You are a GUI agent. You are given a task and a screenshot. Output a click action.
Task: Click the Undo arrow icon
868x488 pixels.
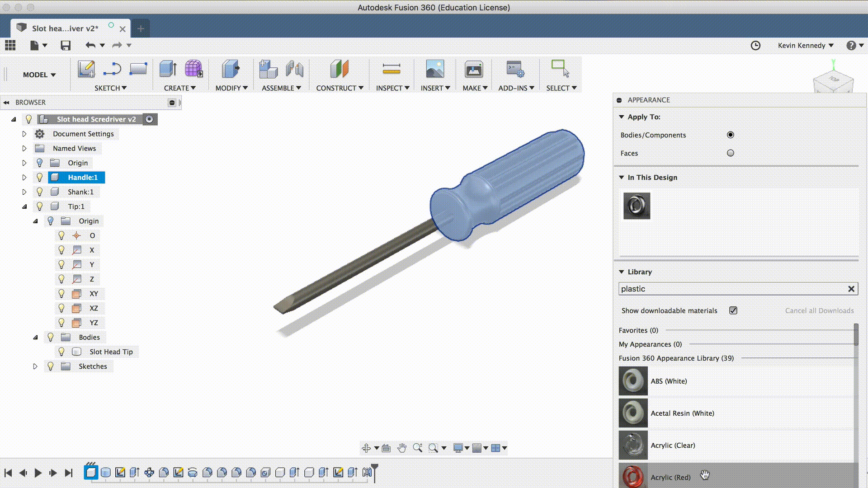tap(90, 45)
